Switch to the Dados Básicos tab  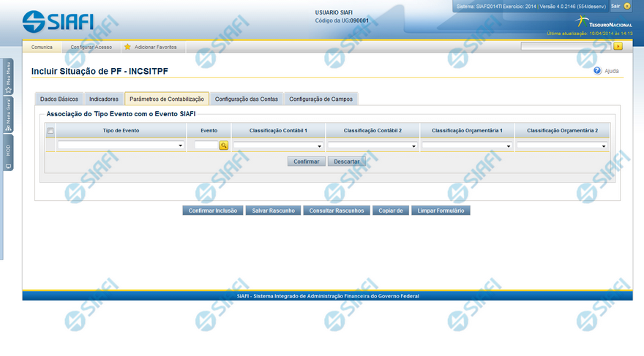click(x=59, y=99)
